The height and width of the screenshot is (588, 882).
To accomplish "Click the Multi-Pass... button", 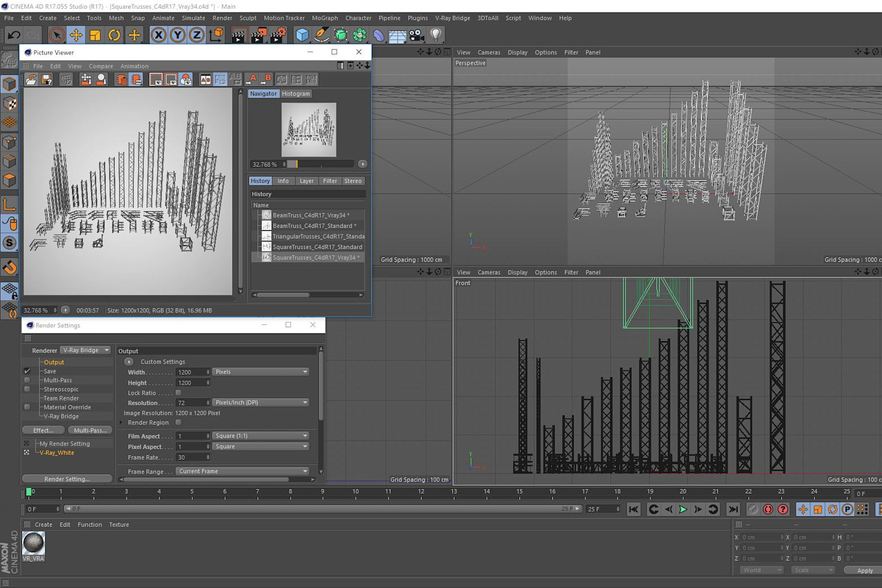I will click(x=90, y=430).
